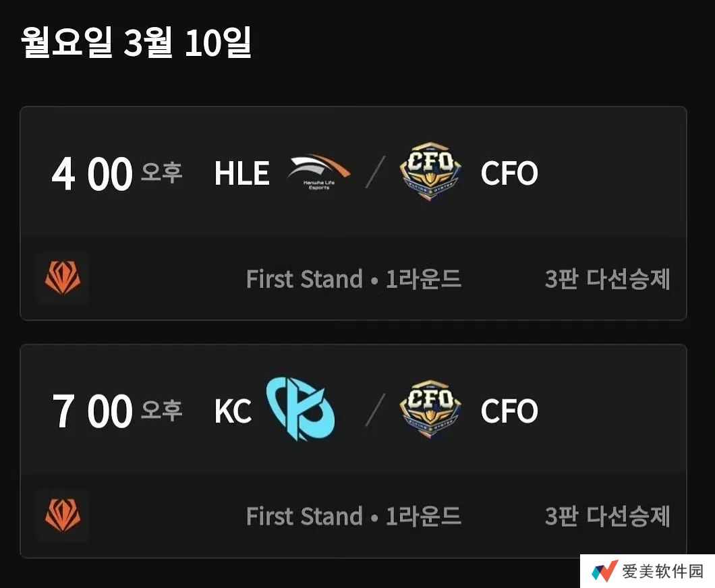The image size is (715, 588).
Task: Open the 7:00 오후 match time
Action: [116, 411]
